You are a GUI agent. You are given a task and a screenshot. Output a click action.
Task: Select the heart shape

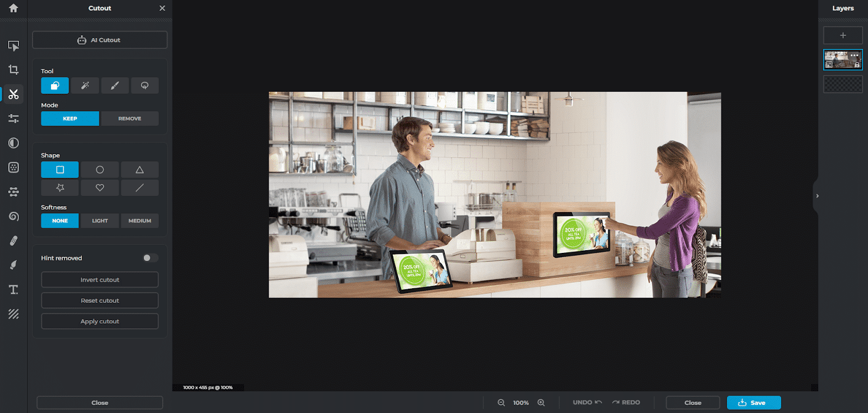tap(100, 188)
